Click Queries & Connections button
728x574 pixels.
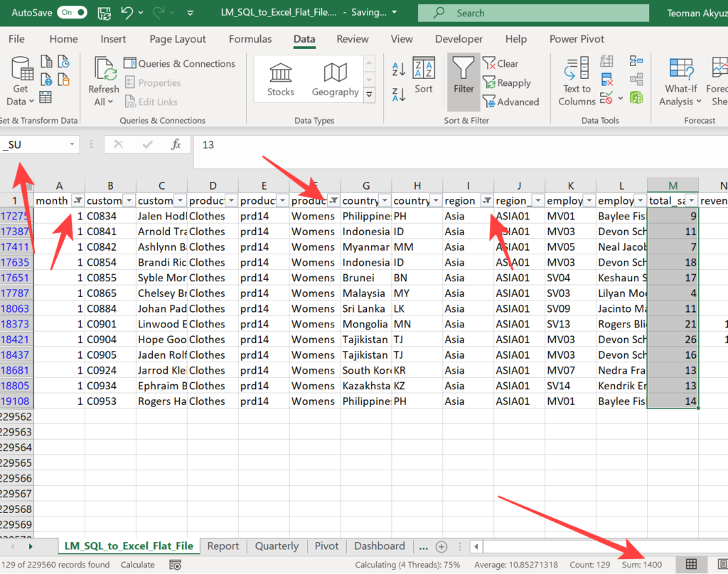179,64
